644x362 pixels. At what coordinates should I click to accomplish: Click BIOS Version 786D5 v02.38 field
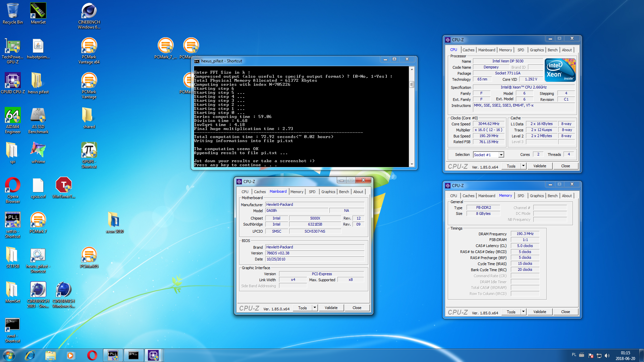pos(315,253)
